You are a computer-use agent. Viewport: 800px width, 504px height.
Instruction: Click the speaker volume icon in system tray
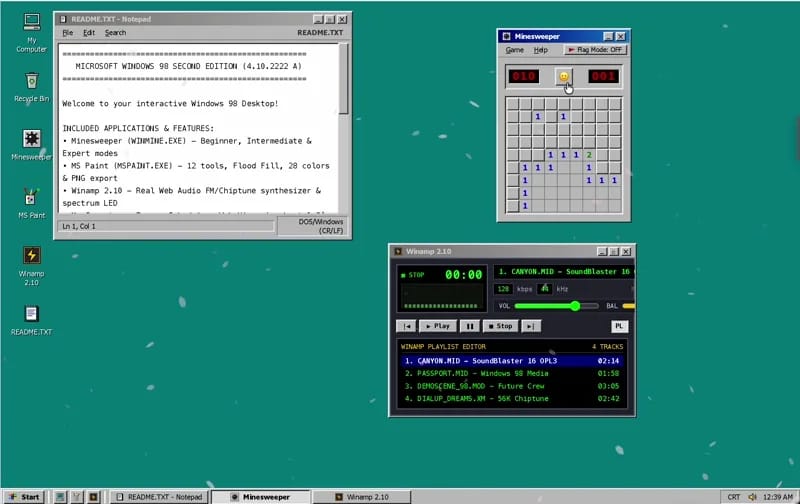(752, 497)
